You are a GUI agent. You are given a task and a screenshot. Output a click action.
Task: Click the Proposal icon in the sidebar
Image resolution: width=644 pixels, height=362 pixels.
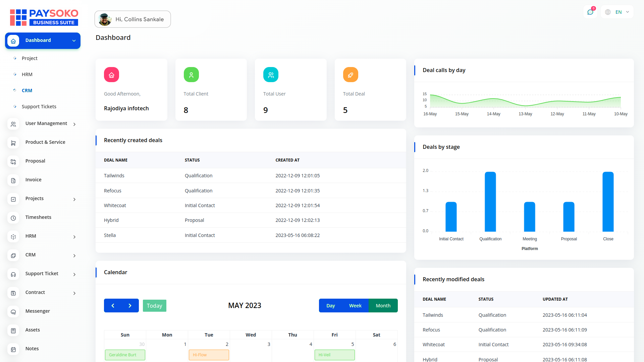click(x=13, y=162)
